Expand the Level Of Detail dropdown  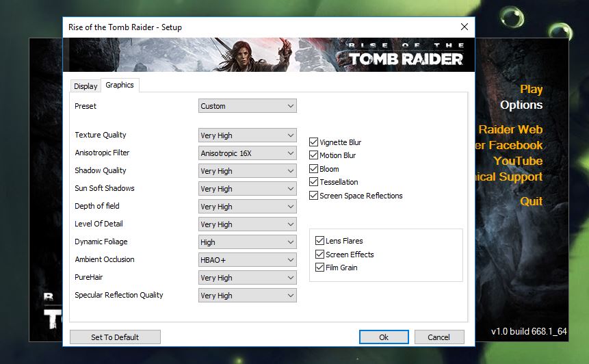tap(247, 224)
